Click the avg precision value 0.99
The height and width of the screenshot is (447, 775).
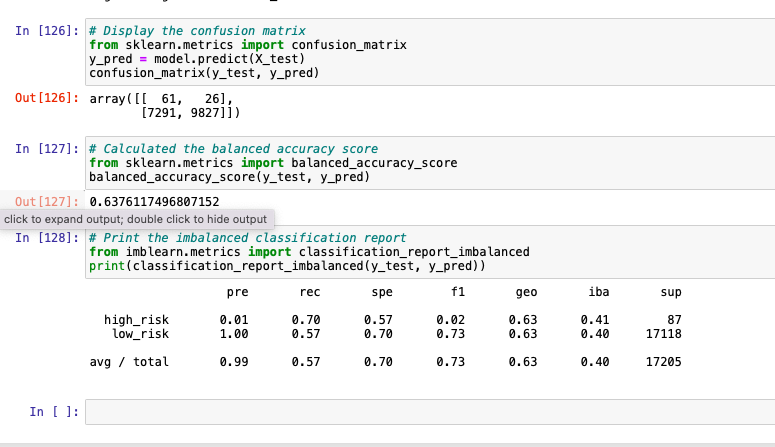234,362
